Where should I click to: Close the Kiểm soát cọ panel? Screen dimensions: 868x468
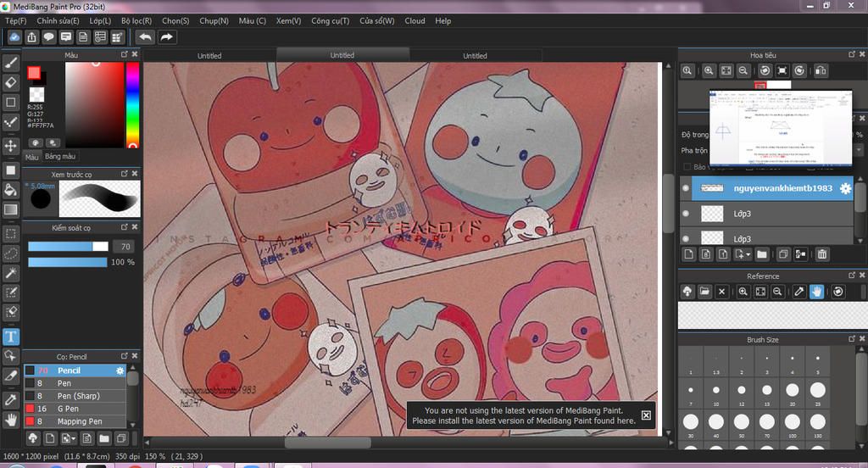tap(135, 227)
